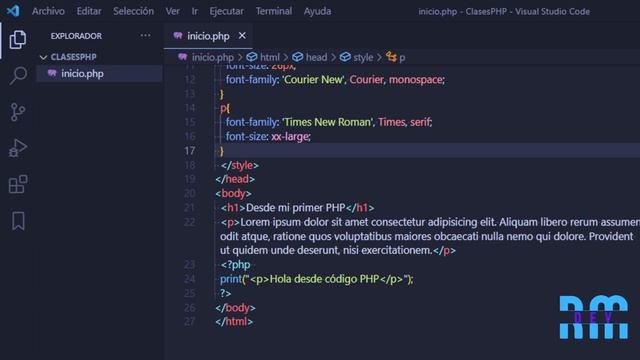640x360 pixels.
Task: Click line number 21 in the gutter
Action: point(189,207)
